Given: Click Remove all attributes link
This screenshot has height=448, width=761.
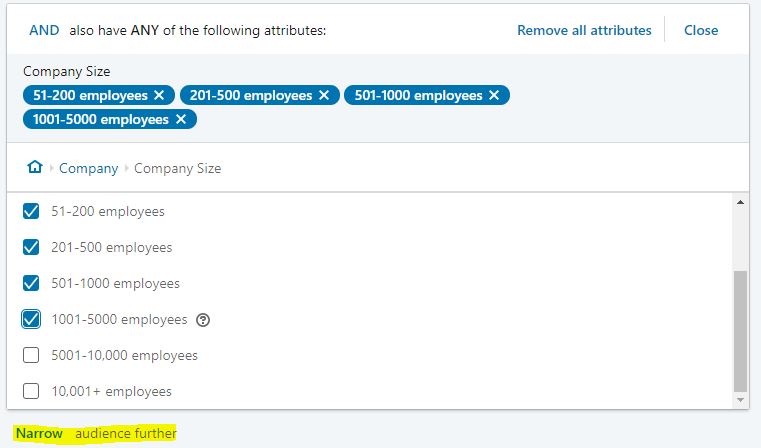Looking at the screenshot, I should tap(584, 30).
